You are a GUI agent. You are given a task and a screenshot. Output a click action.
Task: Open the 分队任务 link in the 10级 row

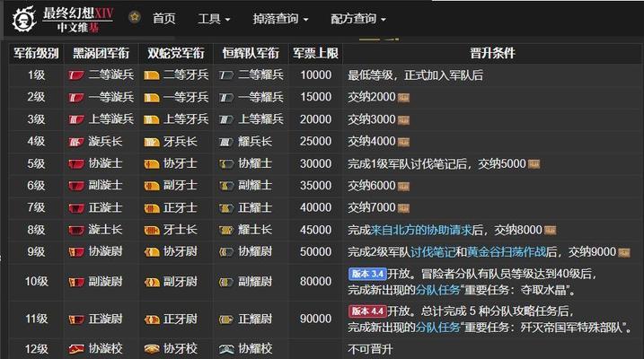pyautogui.click(x=437, y=290)
